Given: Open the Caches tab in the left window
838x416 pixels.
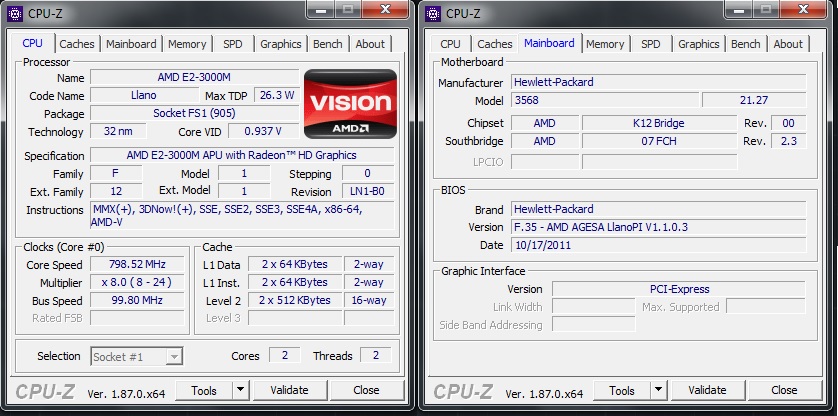Looking at the screenshot, I should click(x=77, y=44).
